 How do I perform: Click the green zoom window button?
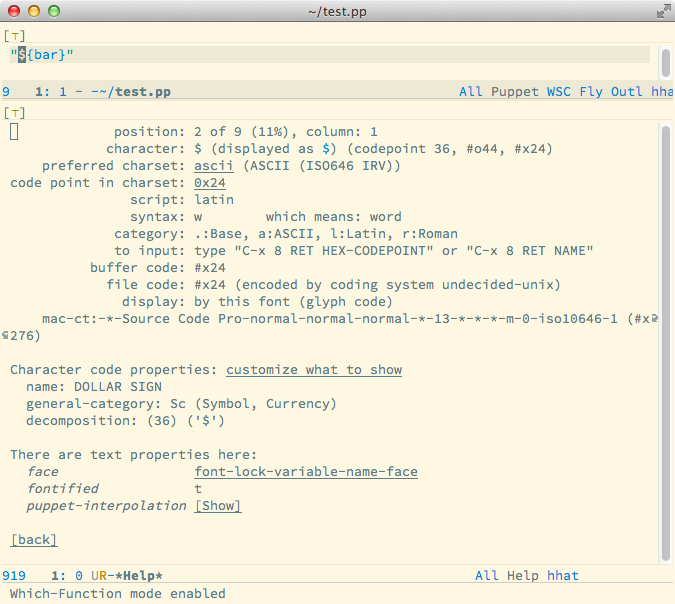click(x=54, y=11)
